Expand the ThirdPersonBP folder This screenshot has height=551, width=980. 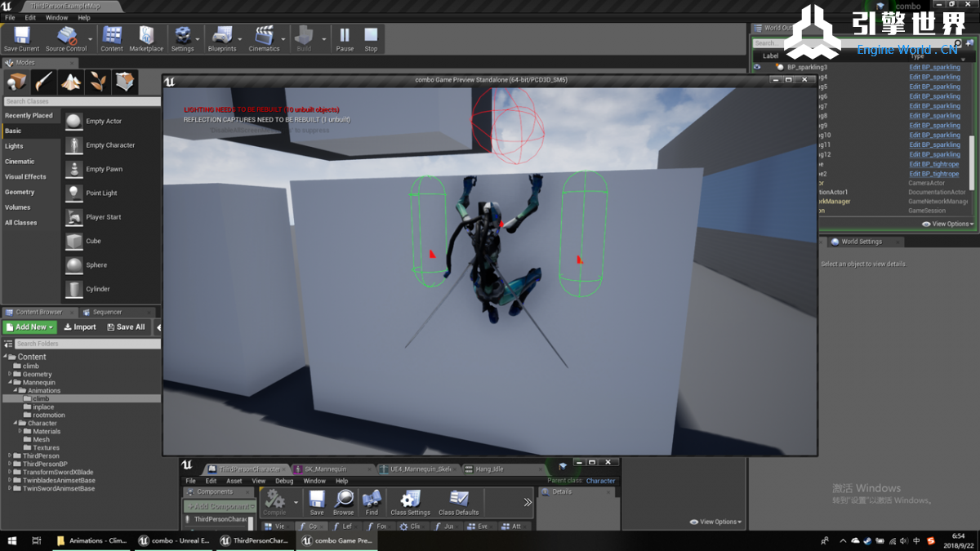[10, 464]
